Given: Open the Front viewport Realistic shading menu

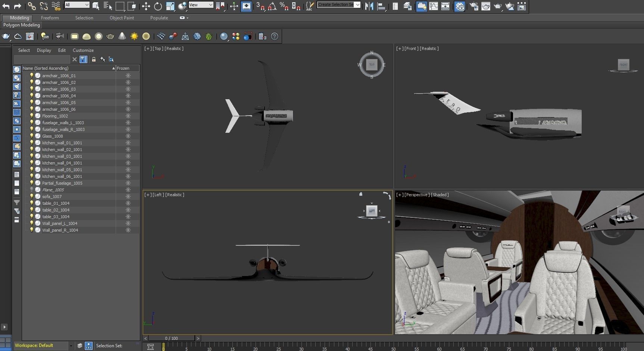Looking at the screenshot, I should (x=429, y=48).
